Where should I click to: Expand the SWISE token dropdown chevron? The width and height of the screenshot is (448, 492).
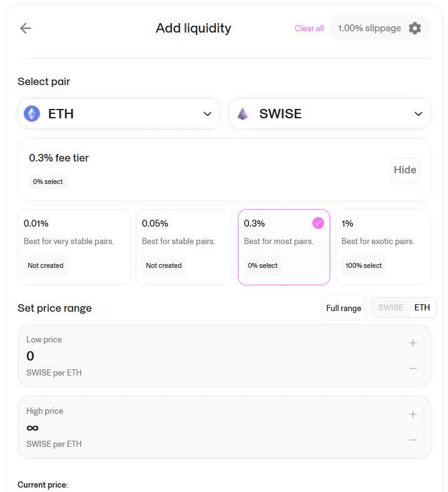pos(419,114)
